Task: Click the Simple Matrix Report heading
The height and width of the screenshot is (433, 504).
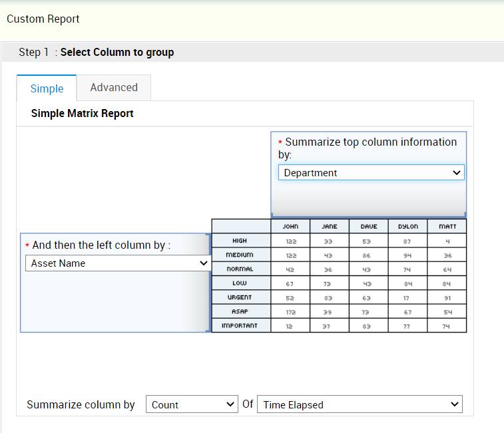Action: coord(83,114)
